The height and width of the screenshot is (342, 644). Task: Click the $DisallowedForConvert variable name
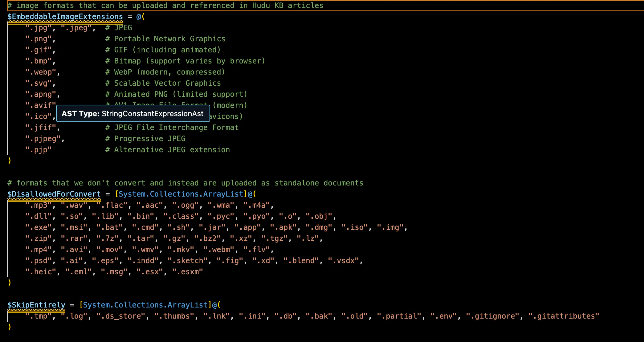pos(54,194)
